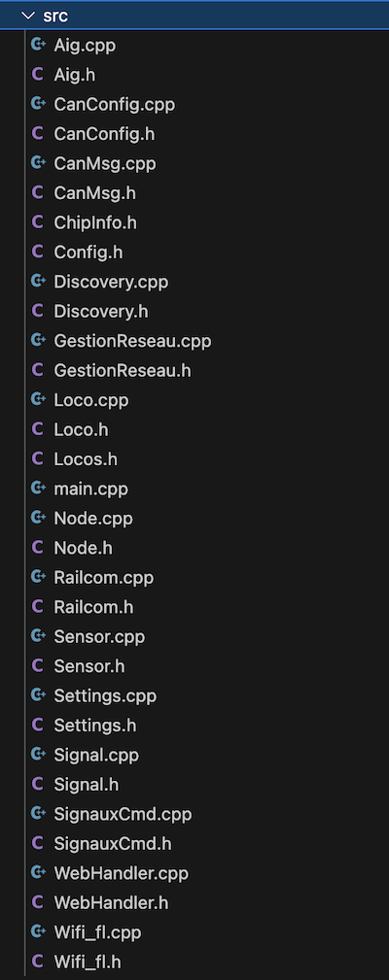Open the Locos.h header file
This screenshot has height=980, width=389.
click(194, 458)
